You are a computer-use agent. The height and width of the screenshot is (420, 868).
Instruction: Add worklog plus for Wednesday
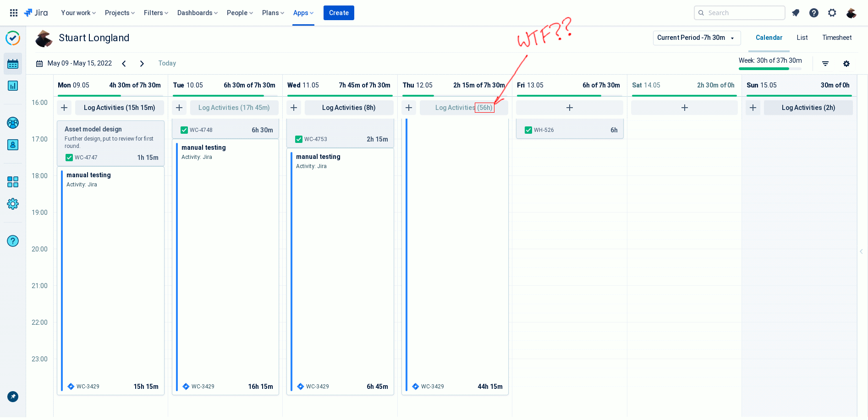(x=294, y=108)
